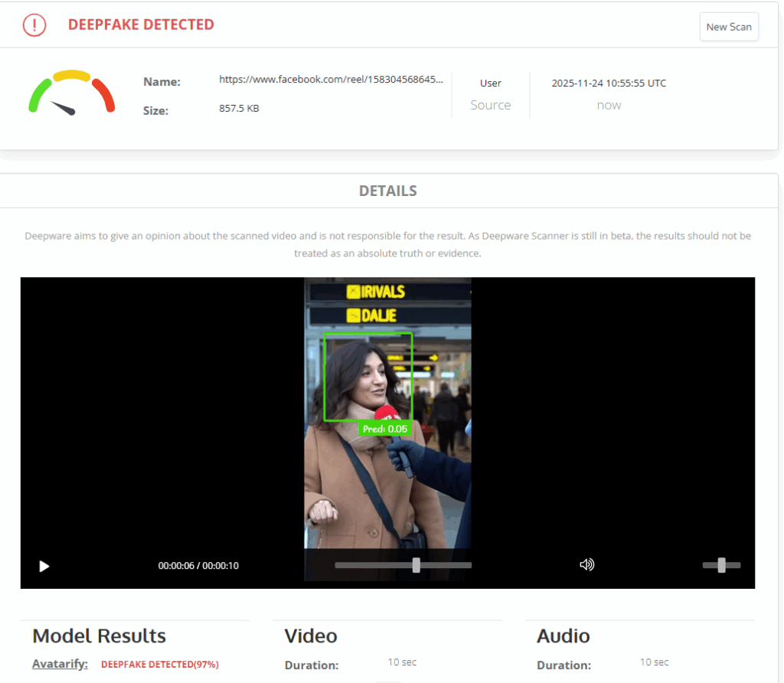
Task: Click the User Source label
Action: point(490,94)
